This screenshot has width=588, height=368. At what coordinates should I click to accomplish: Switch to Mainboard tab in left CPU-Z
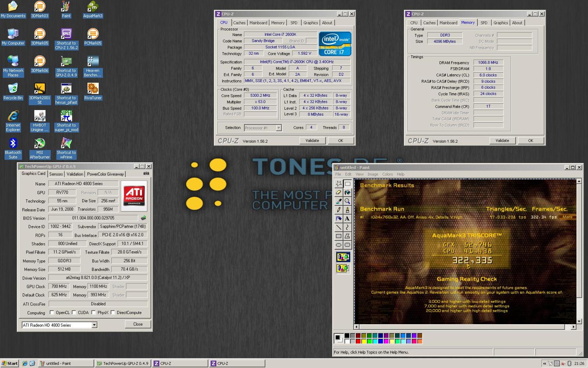[258, 23]
